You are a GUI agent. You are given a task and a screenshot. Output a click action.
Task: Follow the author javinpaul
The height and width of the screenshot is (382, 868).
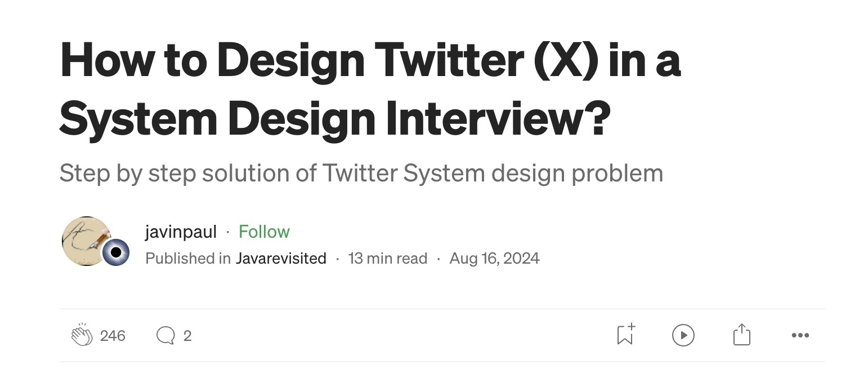point(264,232)
